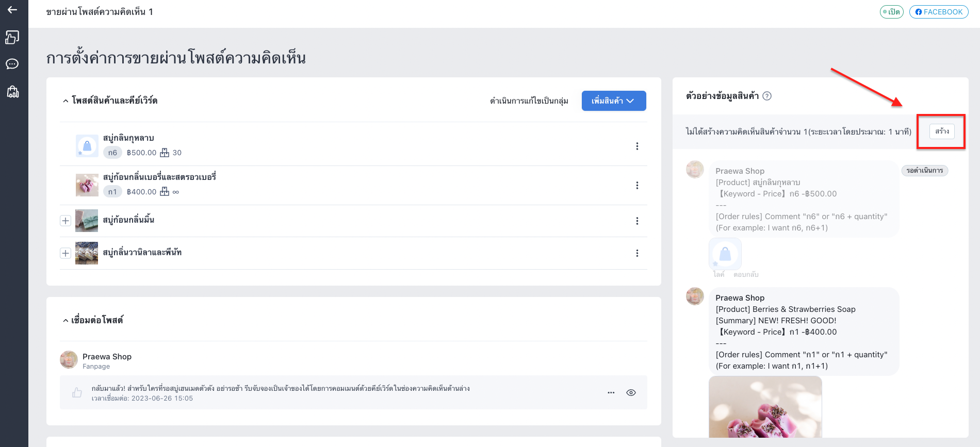Click the connected post text starting กลับมาแล้ว
Screen dimensions: 980x447
tap(281, 388)
